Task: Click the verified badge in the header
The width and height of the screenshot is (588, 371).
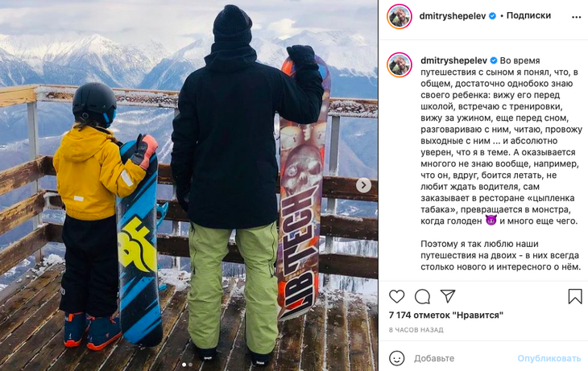Action: click(493, 16)
